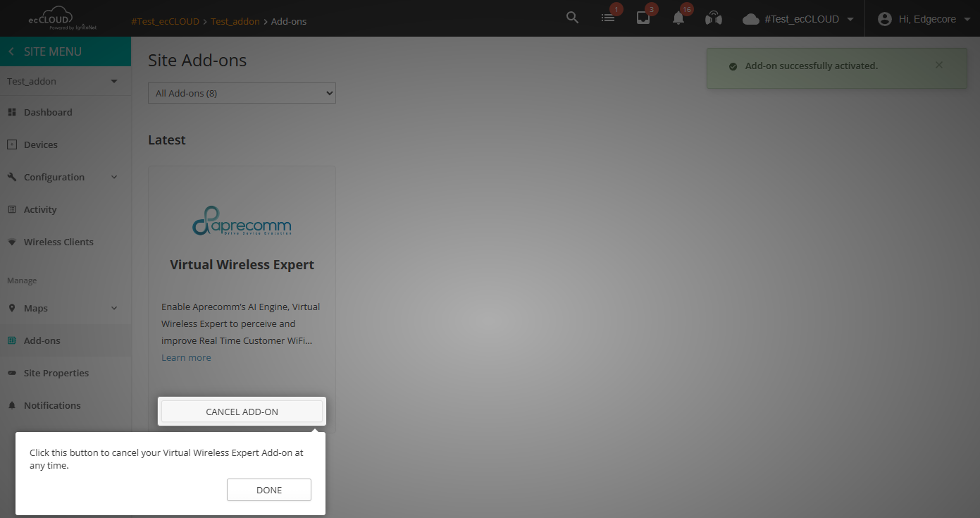
Task: Click the device alerts icon in top bar
Action: (x=643, y=18)
